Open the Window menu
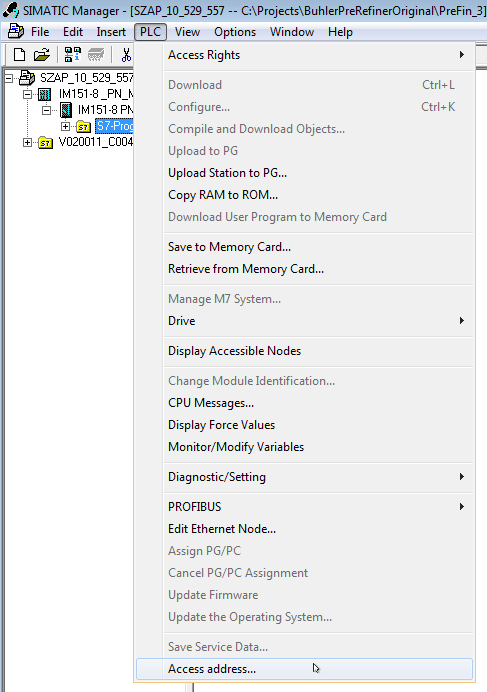The width and height of the screenshot is (487, 692). pos(292,32)
